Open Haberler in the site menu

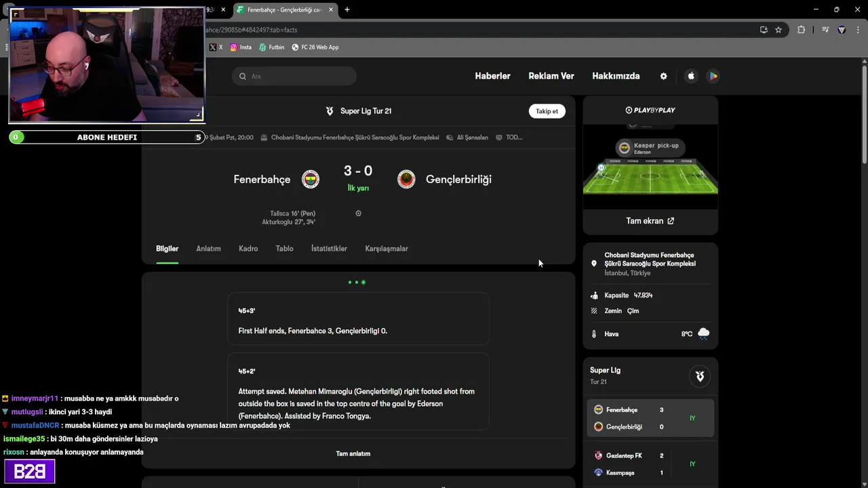click(x=492, y=76)
